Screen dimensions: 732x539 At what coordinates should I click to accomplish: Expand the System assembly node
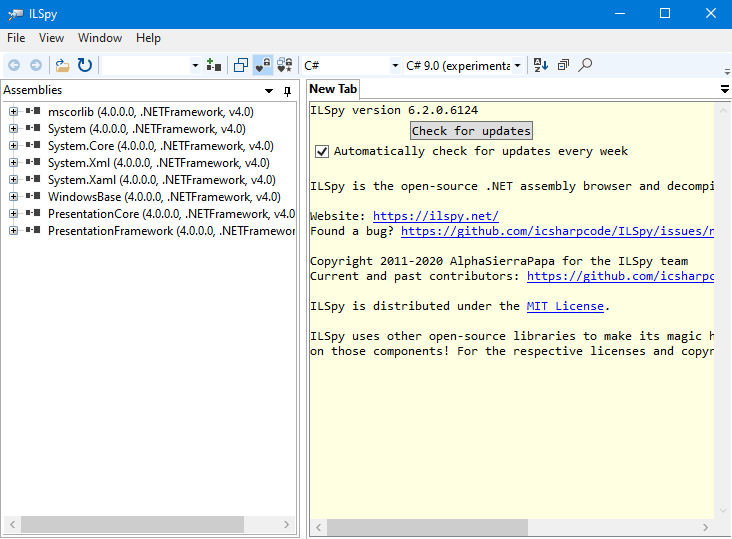14,128
